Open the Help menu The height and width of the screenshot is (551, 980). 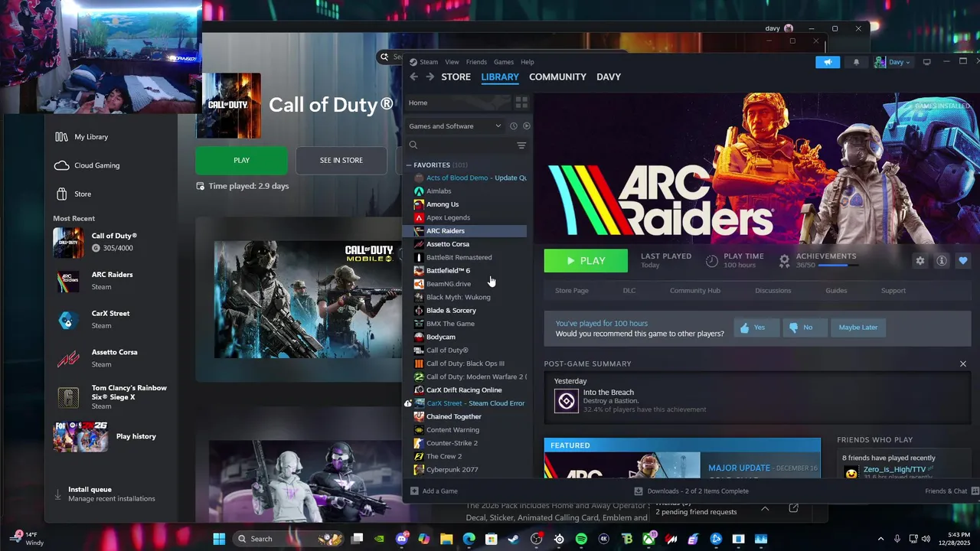(x=528, y=62)
